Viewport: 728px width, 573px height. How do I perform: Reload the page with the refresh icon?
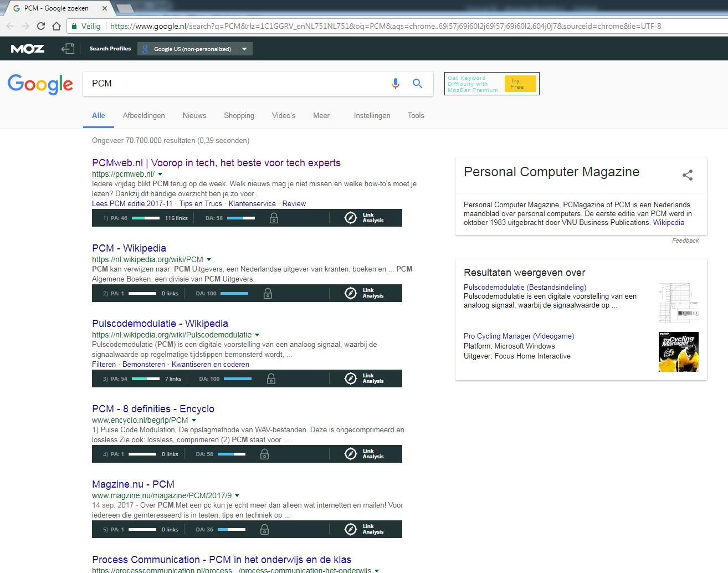(41, 26)
